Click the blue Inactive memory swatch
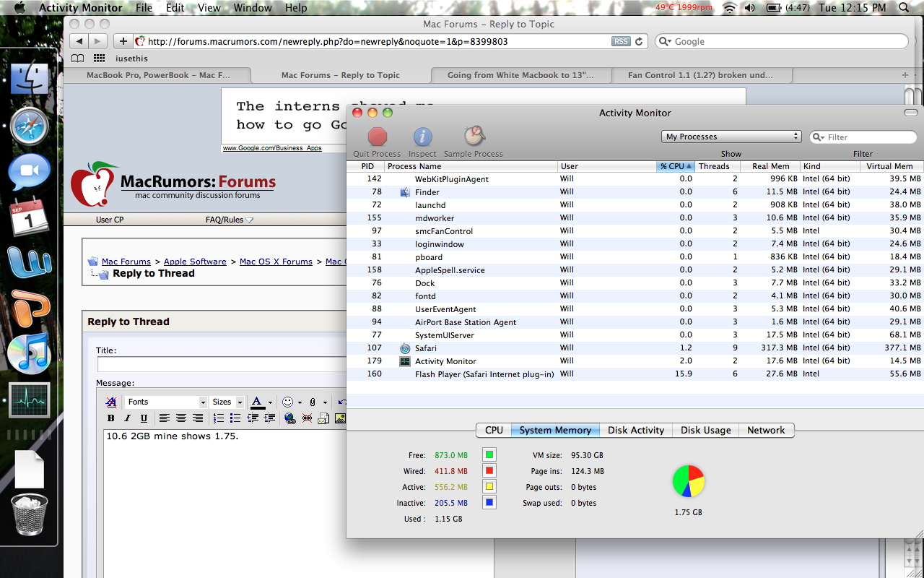Screen dimensions: 924x578 tap(489, 503)
